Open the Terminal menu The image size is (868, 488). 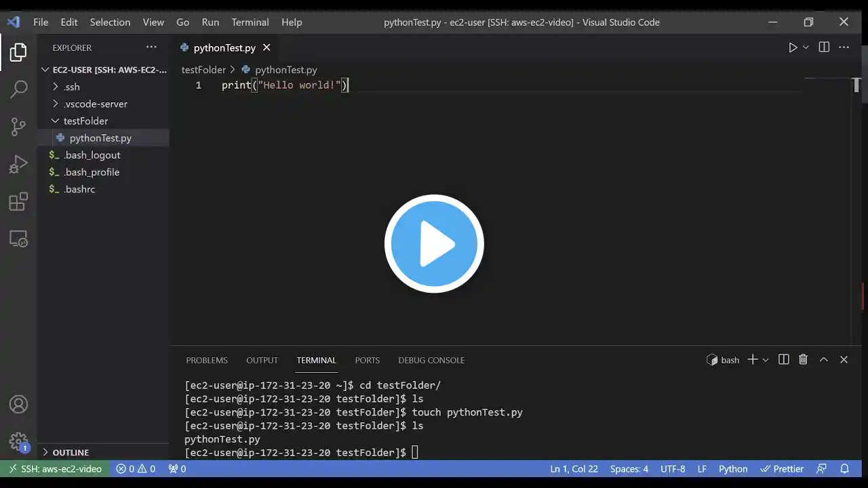click(250, 22)
